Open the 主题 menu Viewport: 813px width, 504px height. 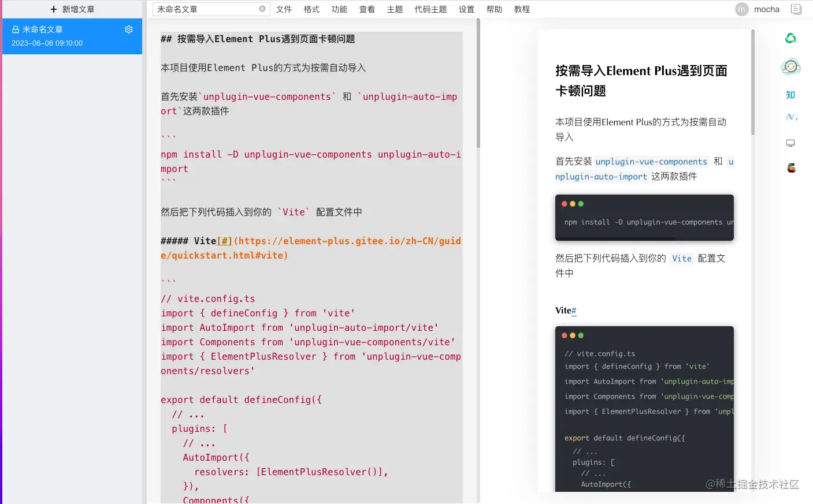coord(395,9)
